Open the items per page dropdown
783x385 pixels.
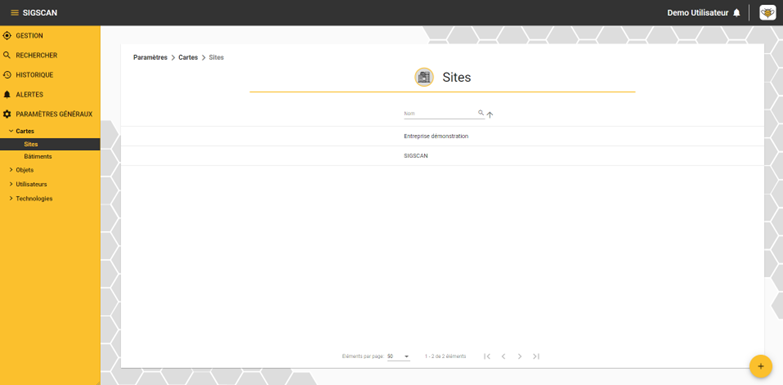tap(398, 357)
